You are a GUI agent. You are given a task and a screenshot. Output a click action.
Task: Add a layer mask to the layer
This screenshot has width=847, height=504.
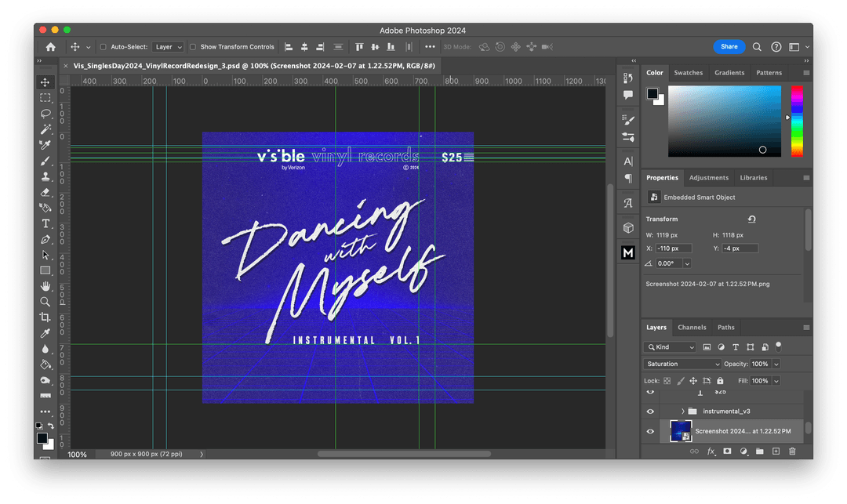(727, 451)
